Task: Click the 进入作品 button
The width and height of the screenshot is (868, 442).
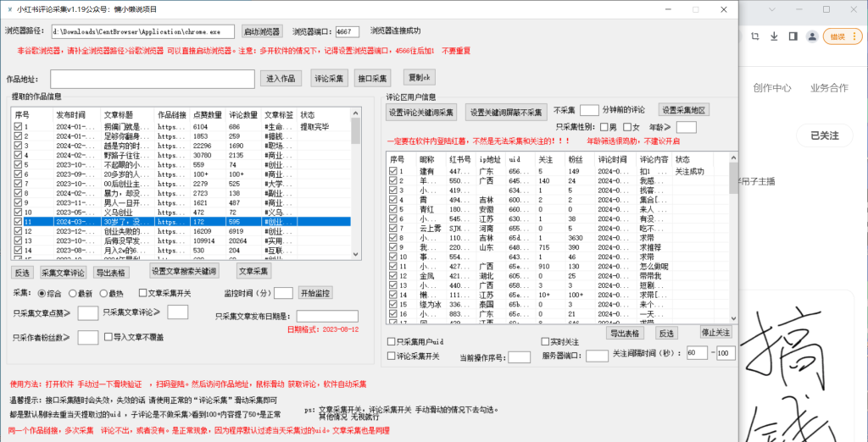Action: (281, 79)
